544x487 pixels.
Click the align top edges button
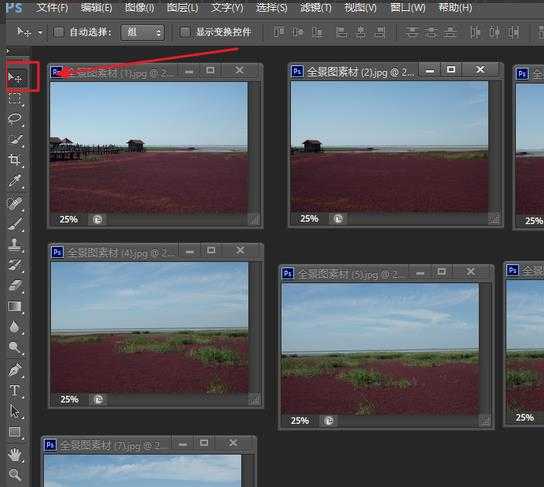point(279,33)
